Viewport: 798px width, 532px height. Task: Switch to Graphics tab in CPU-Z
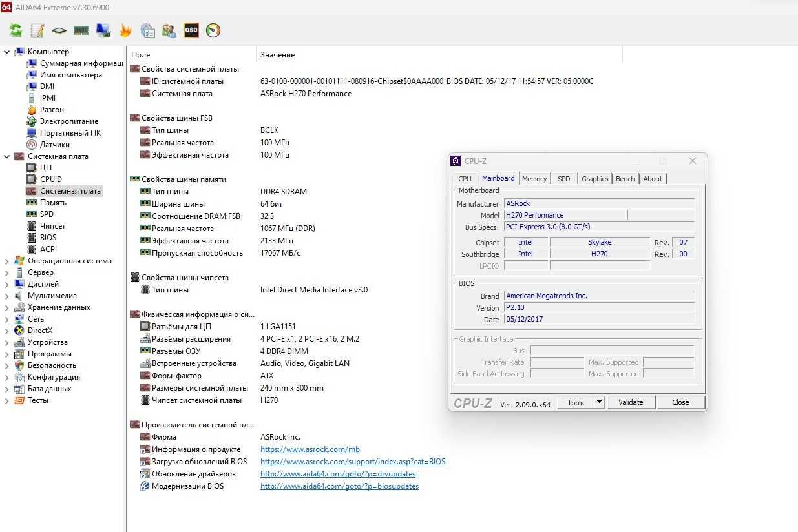595,179
